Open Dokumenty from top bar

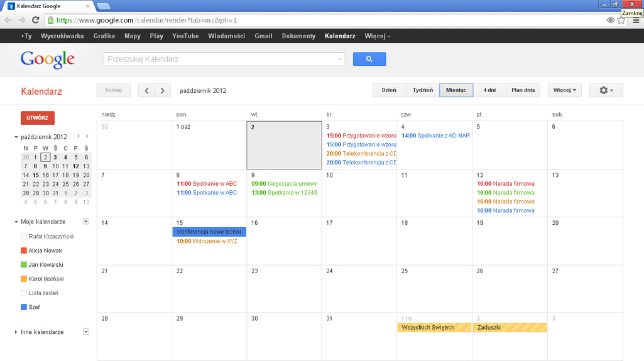[298, 36]
